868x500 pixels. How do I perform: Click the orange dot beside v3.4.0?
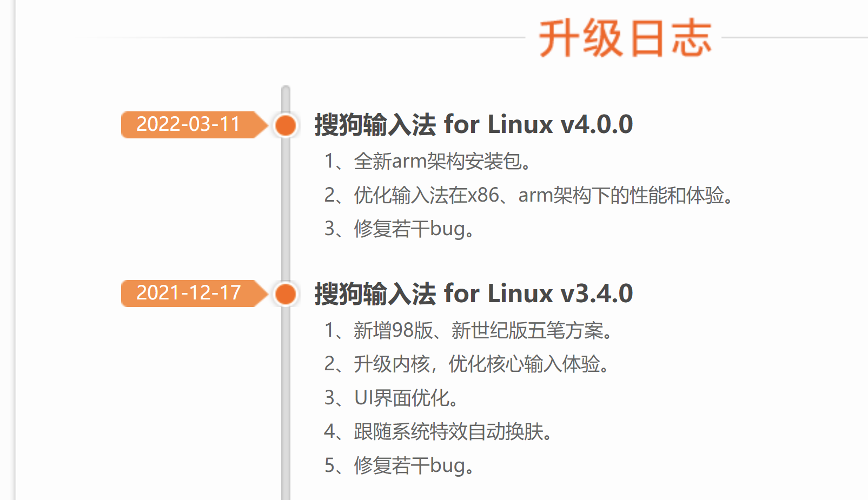[x=286, y=294]
